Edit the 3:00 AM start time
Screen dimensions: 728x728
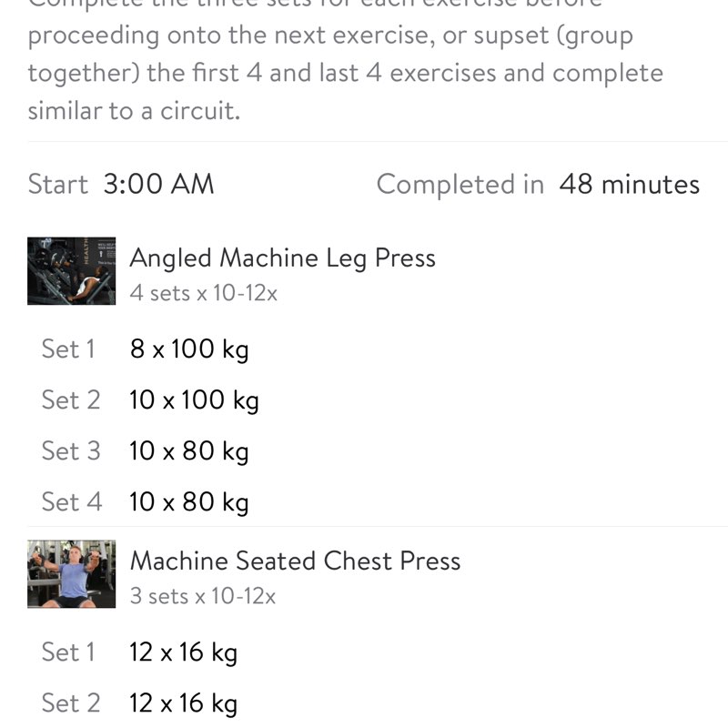158,185
